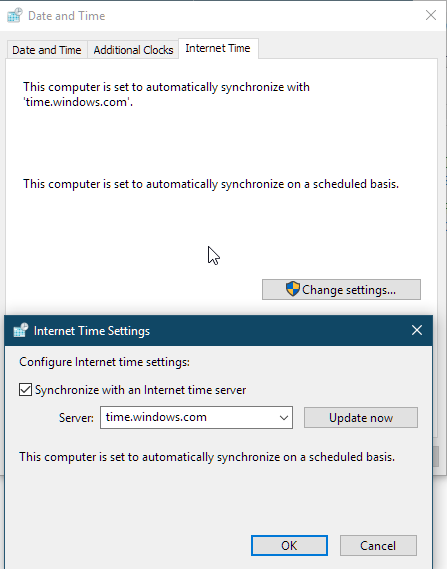Image resolution: width=447 pixels, height=569 pixels.
Task: Confirm with the OK button
Action: 289,545
